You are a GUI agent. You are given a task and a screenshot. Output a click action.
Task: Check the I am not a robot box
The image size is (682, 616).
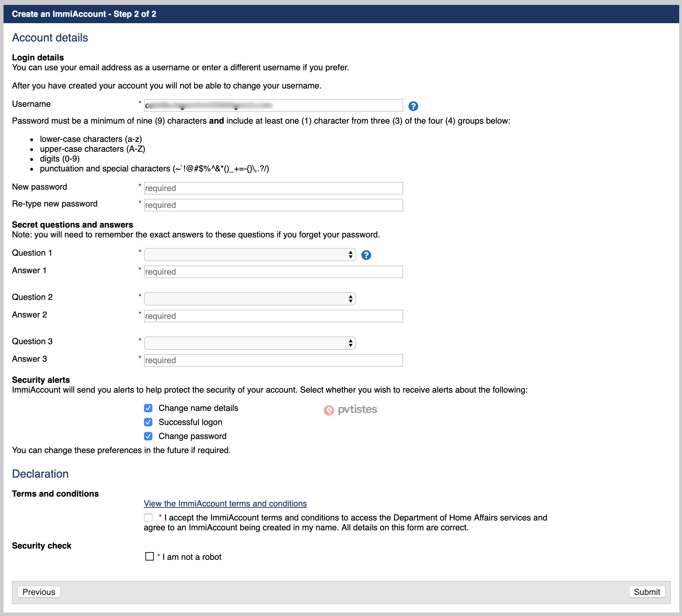150,556
